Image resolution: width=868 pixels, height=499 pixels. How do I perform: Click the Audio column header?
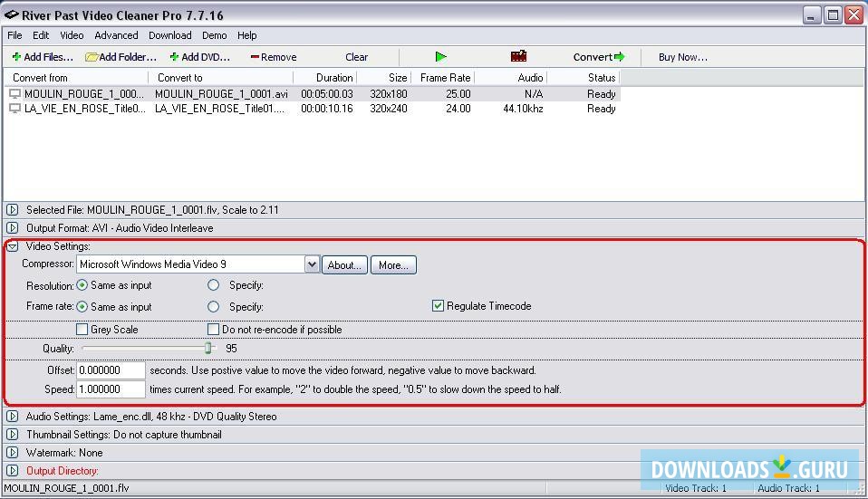(510, 78)
